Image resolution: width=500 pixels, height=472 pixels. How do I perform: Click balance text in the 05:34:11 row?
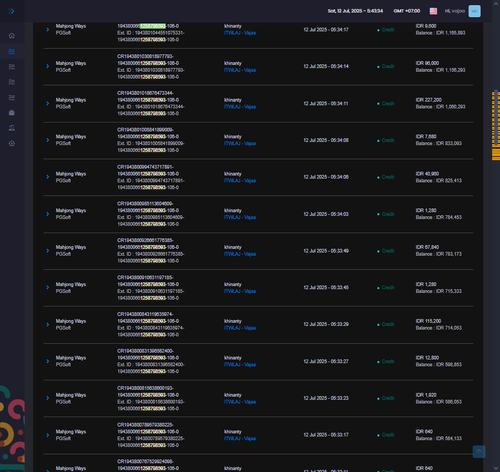[440, 107]
